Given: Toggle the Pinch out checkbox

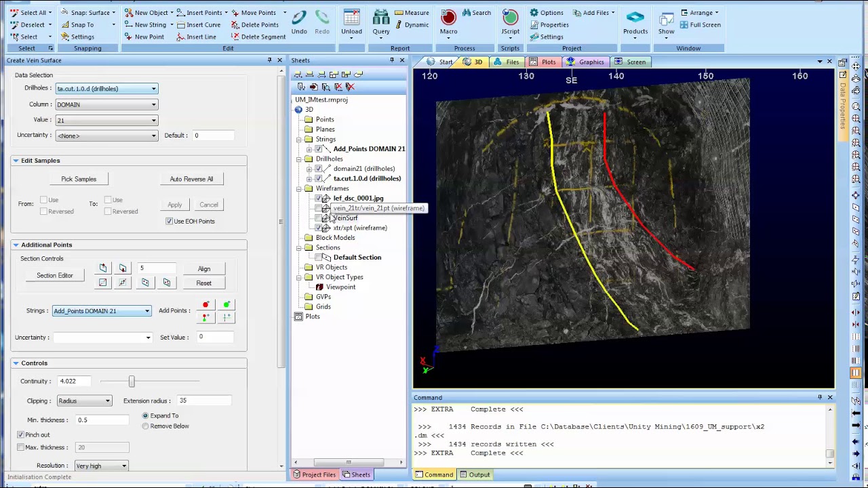Looking at the screenshot, I should click(20, 434).
